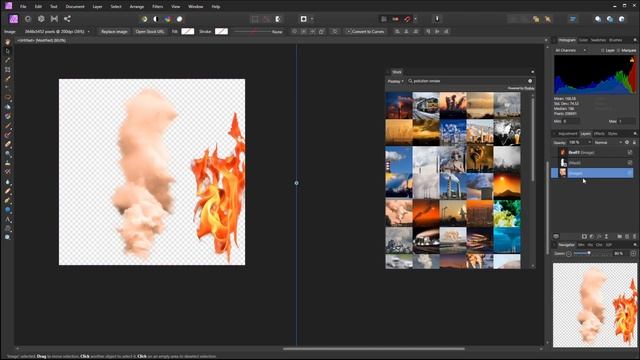Switch to the Effects tab
Screen dimensions: 640x360
599,134
